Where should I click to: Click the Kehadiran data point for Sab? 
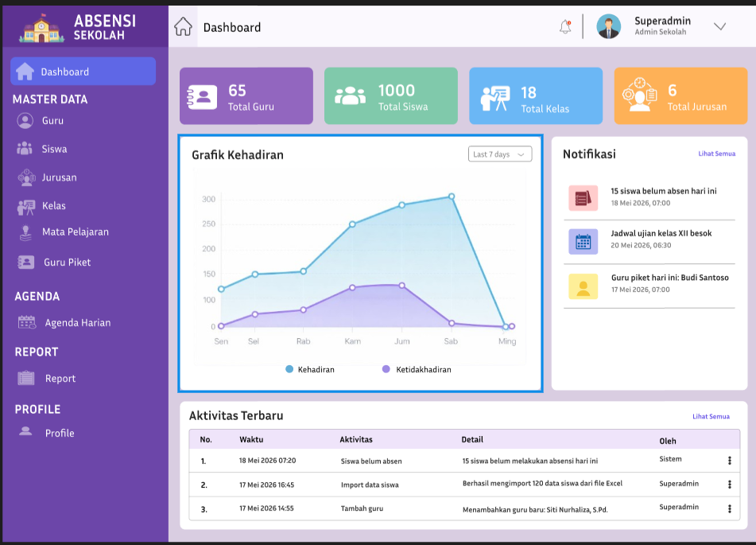point(452,197)
